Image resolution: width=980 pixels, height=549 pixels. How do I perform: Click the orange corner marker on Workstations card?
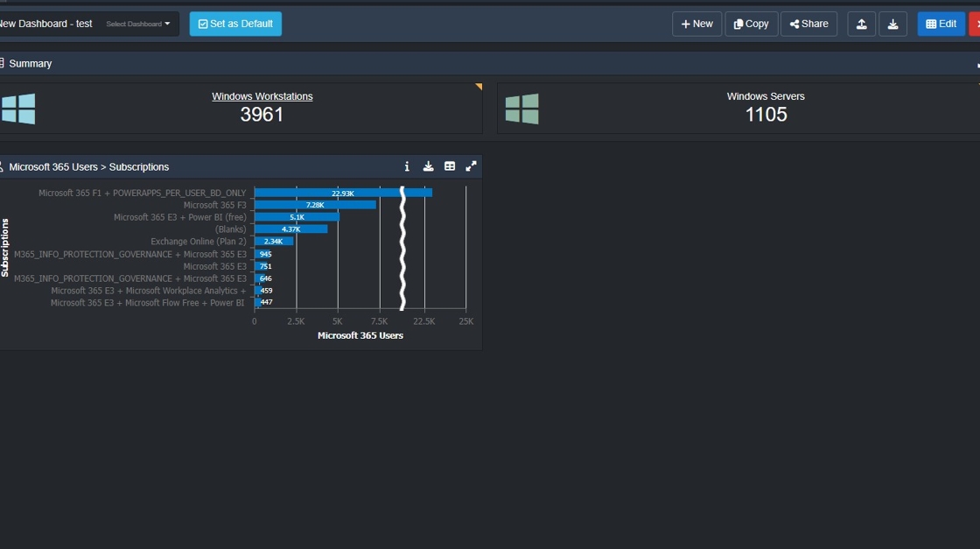point(479,87)
